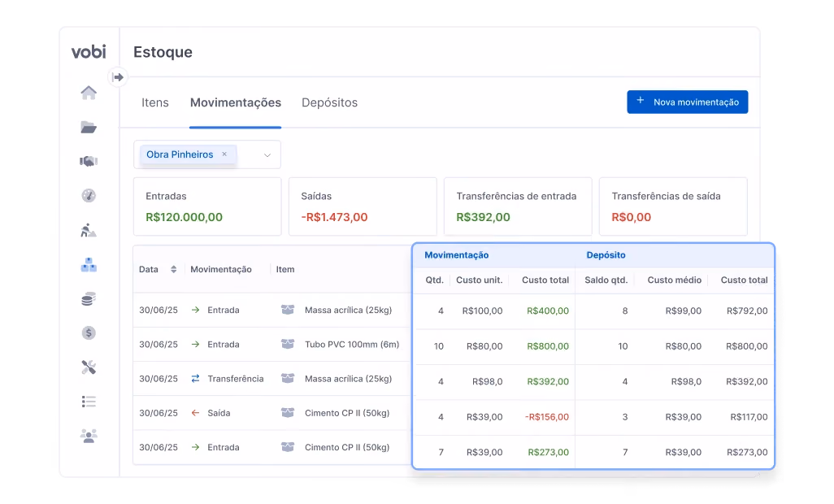This screenshot has height=504, width=834.
Task: Open the dashboard gauge icon
Action: (x=89, y=196)
